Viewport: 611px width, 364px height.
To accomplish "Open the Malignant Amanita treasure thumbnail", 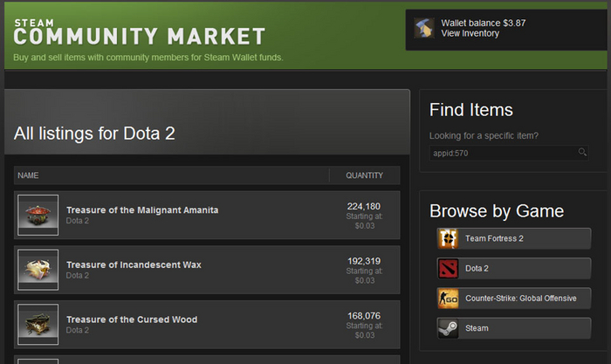I will coord(38,216).
